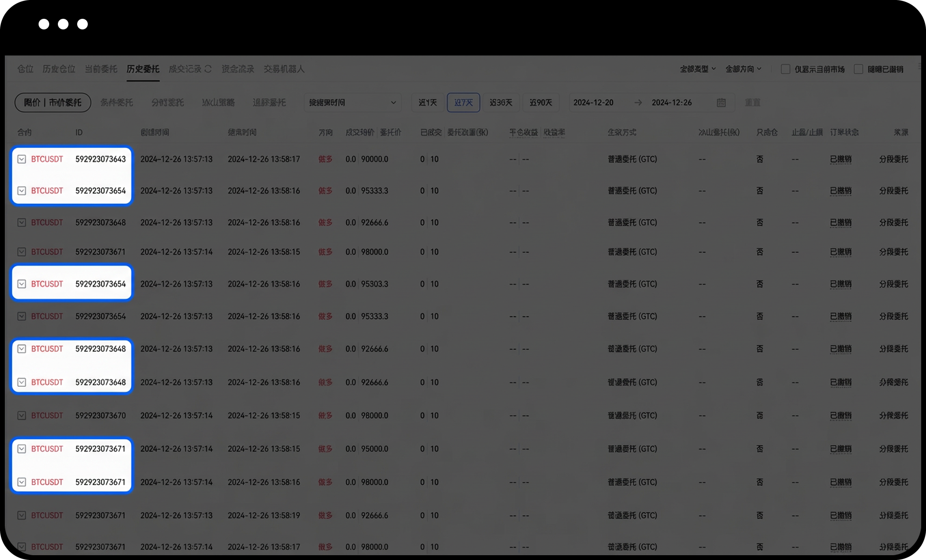Open the 全部类型 dropdown
The width and height of the screenshot is (926, 560).
697,69
